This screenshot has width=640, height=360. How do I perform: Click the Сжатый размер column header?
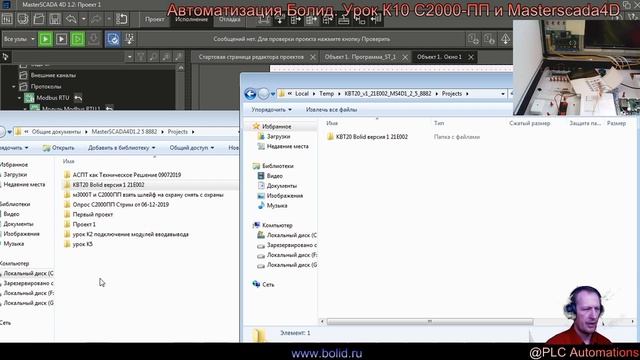point(529,123)
